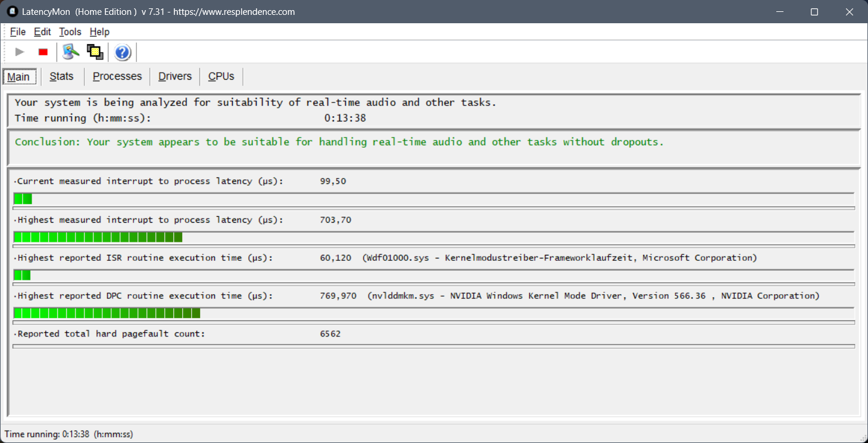Click the hard pagefault count 6562
868x443 pixels.
pos(330,334)
